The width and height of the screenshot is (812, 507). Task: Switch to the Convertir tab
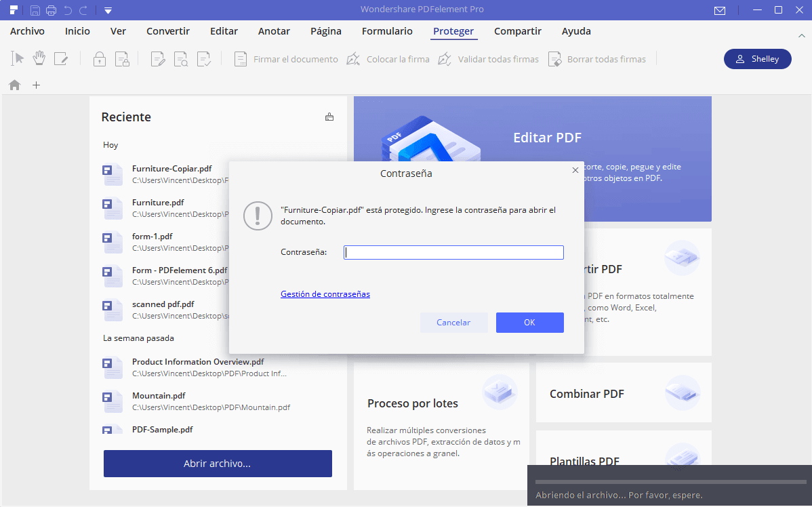[168, 31]
